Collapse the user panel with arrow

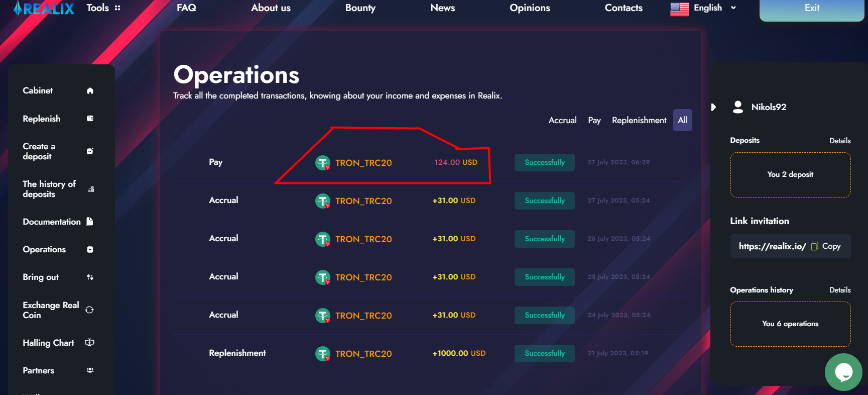[x=713, y=107]
